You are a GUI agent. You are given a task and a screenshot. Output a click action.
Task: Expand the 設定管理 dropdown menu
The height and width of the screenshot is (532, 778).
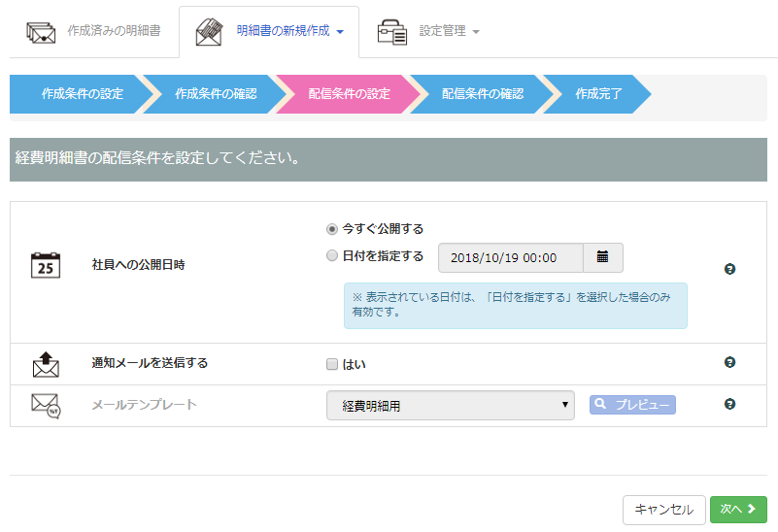(450, 31)
